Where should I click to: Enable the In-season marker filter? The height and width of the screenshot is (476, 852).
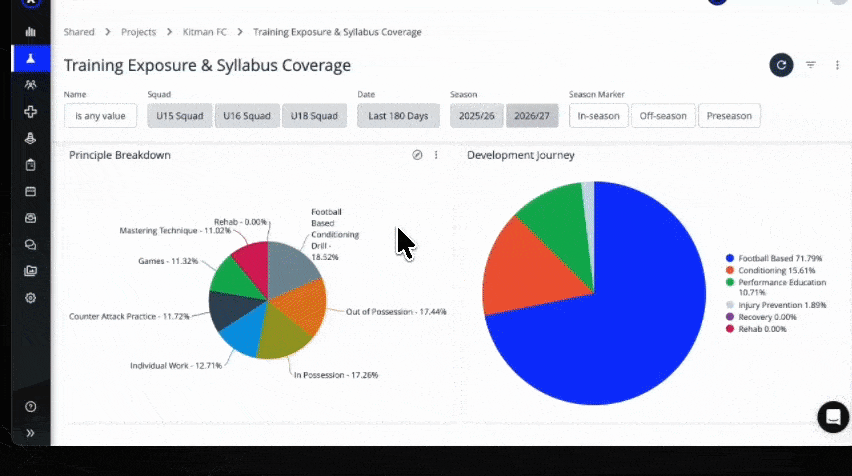point(598,116)
